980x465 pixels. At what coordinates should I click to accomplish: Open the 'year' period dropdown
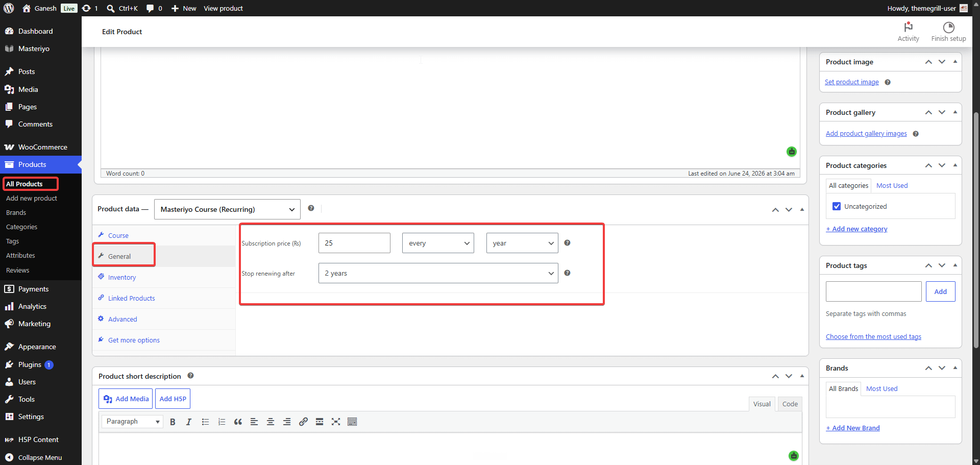click(522, 243)
